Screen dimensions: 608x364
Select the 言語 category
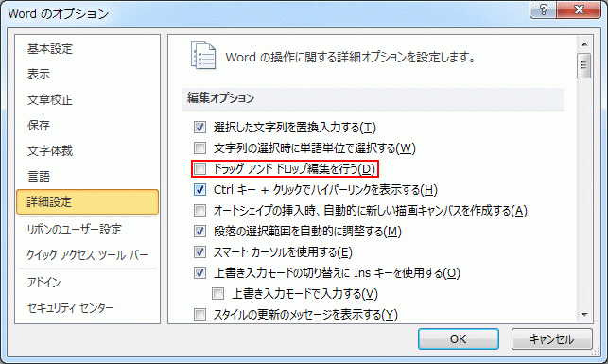coord(88,177)
